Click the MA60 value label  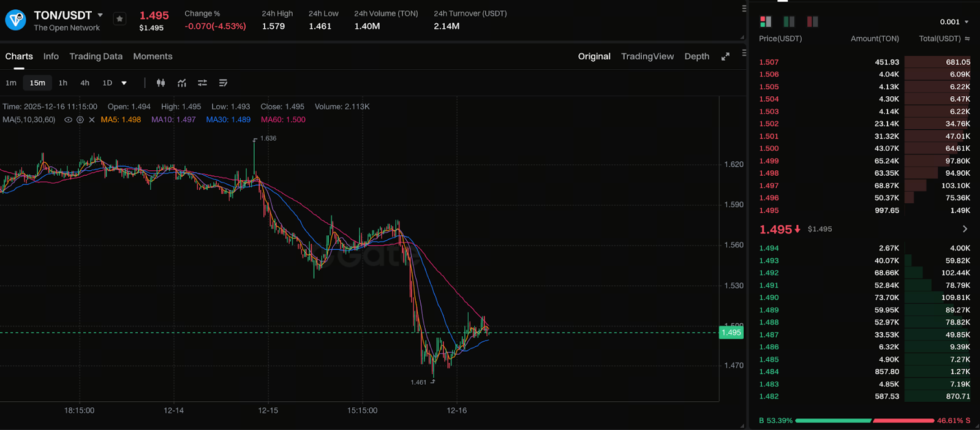point(283,120)
